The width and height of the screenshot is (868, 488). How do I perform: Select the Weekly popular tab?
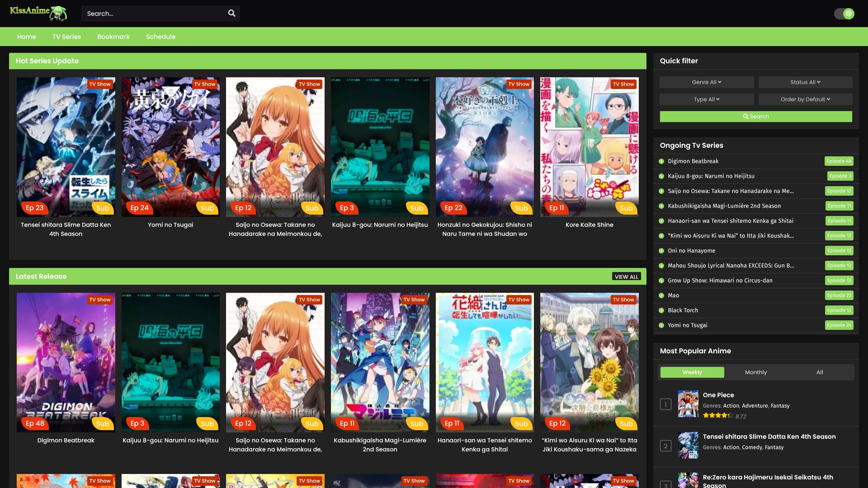click(692, 372)
